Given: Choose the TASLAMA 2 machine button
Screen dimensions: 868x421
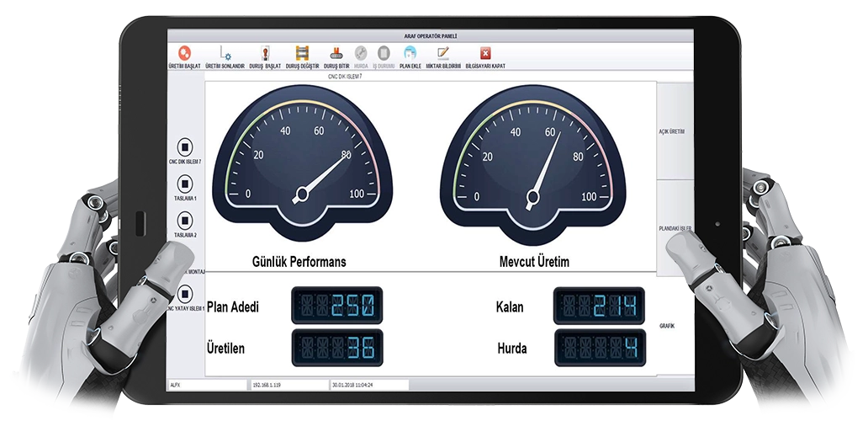Looking at the screenshot, I should click(185, 220).
